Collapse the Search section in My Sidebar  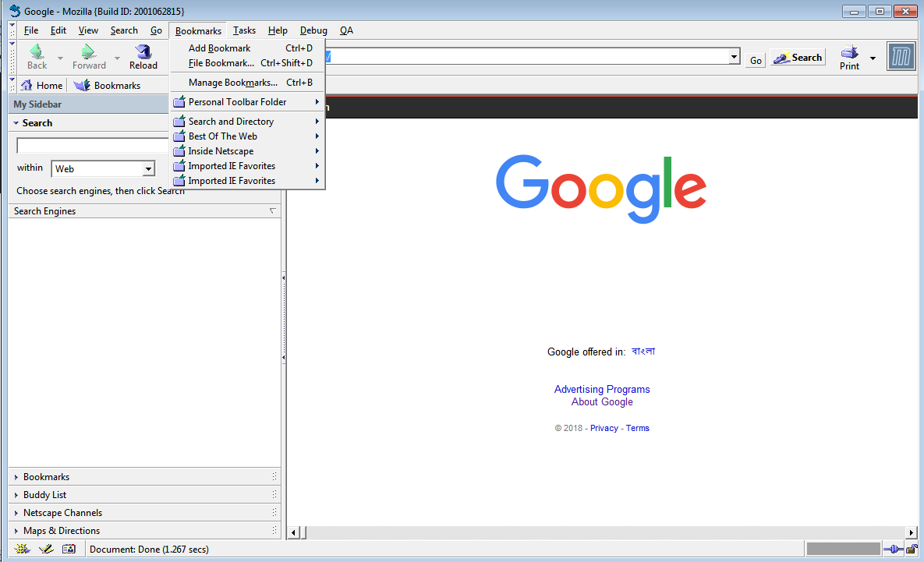(17, 122)
